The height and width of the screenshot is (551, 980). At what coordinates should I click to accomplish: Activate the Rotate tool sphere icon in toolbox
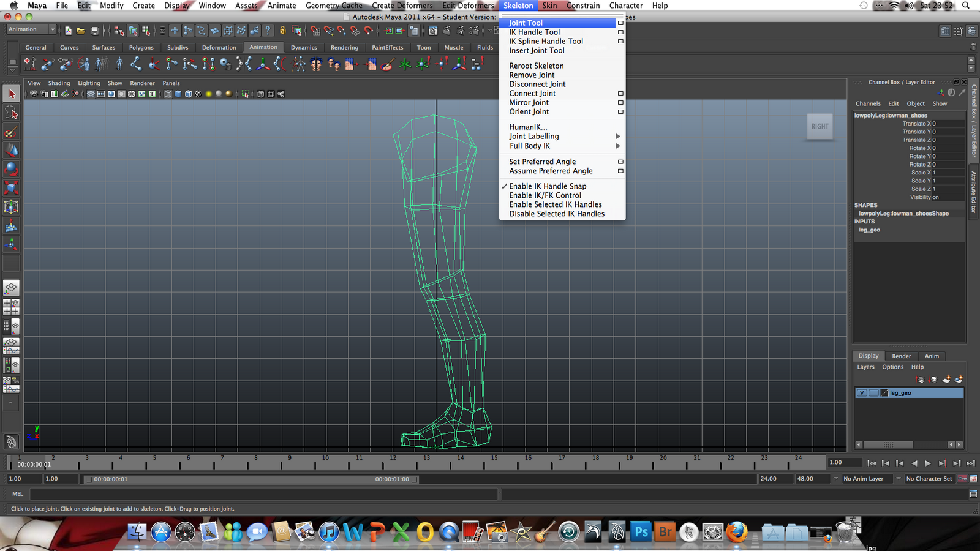11,170
